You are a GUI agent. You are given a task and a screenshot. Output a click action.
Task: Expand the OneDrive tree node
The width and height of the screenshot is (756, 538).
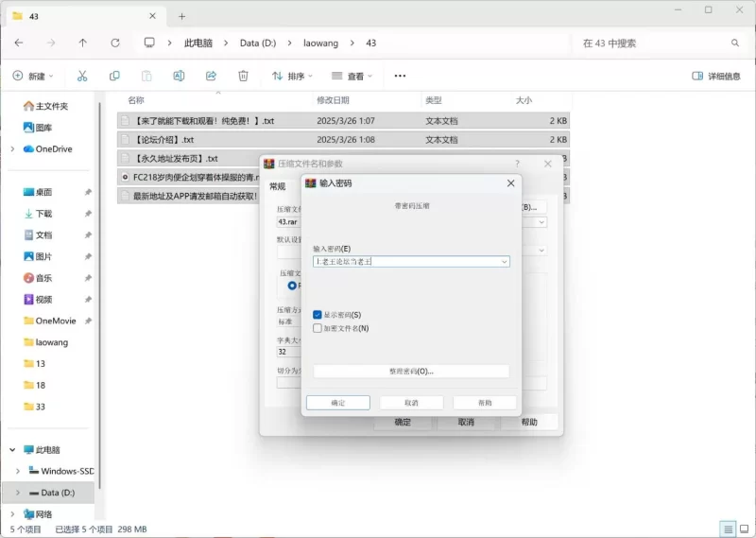coord(12,149)
